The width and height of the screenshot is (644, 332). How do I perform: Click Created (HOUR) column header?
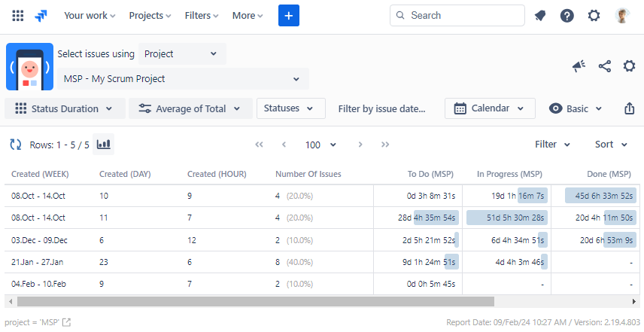(217, 174)
